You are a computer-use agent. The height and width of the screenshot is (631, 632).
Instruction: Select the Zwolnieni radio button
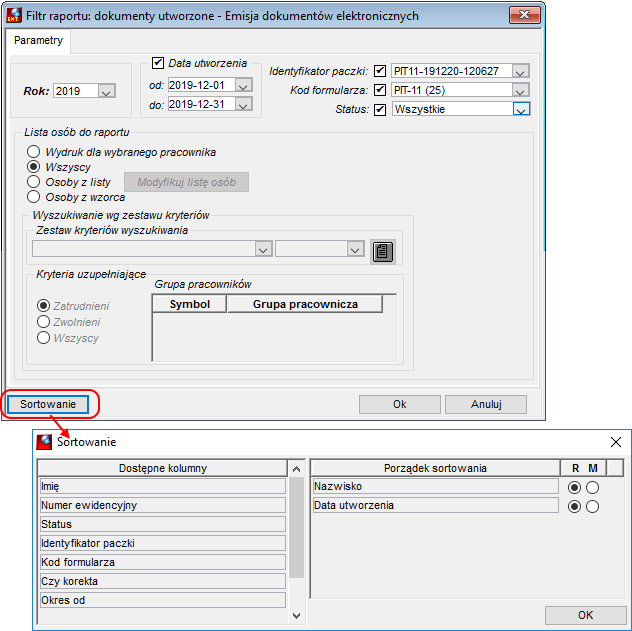[x=43, y=322]
